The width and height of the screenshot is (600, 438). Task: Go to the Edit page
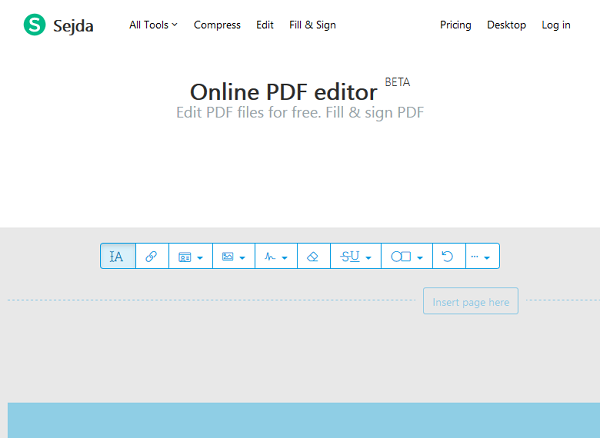264,25
